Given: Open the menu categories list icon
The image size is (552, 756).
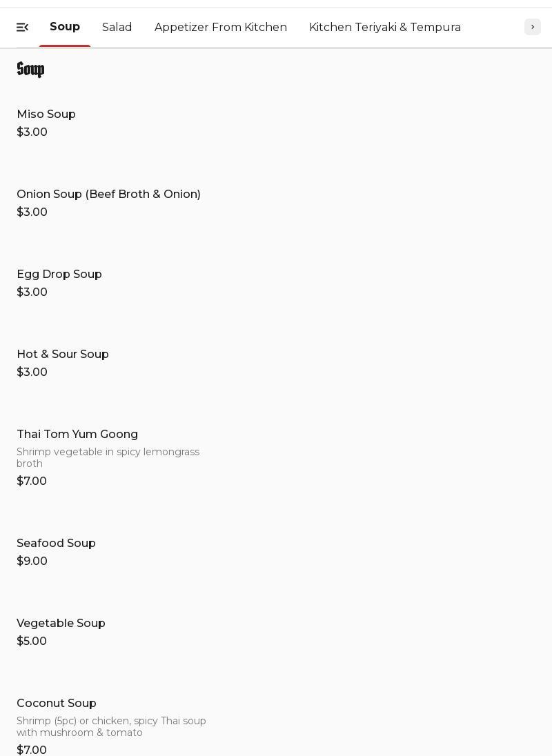Looking at the screenshot, I should click(x=22, y=28).
